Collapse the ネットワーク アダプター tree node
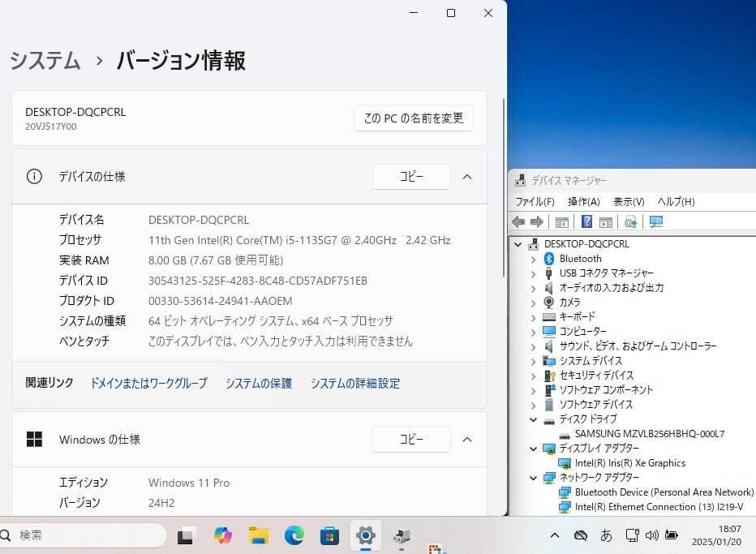Screen dimensions: 756x554 coord(533,479)
